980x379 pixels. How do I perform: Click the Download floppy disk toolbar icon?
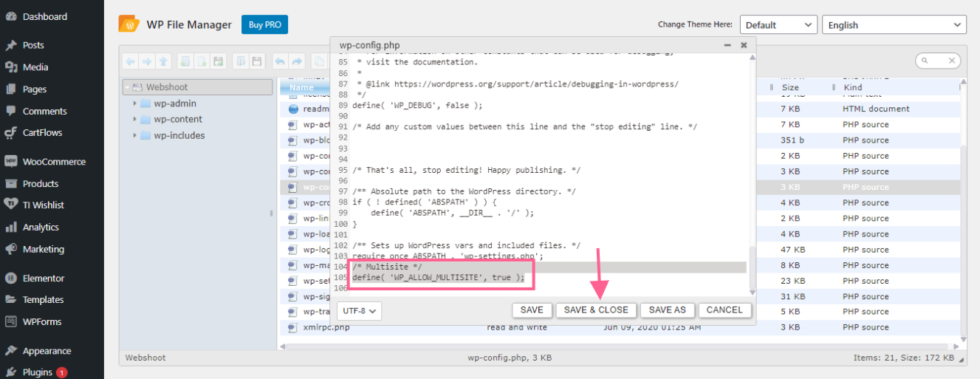click(x=257, y=61)
